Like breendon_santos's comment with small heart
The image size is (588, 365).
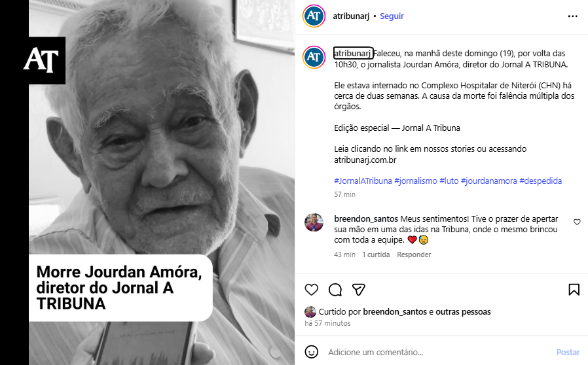pos(577,222)
